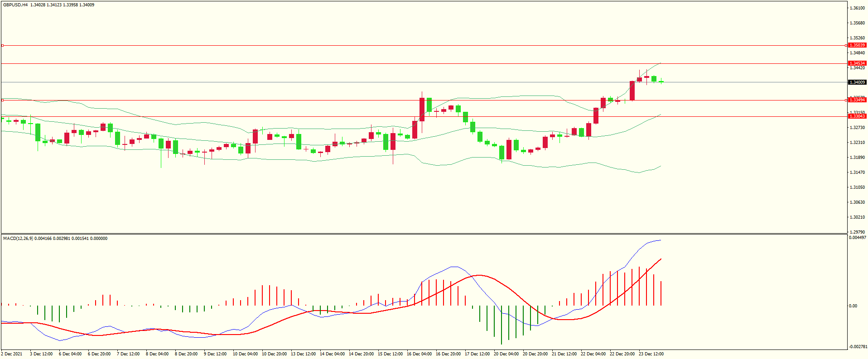Viewport: 868px width, 359px height.
Task: Click the 1.30210 price scale label
Action: [x=857, y=217]
